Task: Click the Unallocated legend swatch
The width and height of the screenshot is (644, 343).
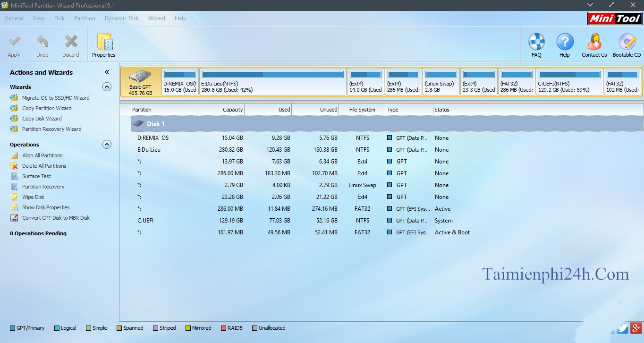Action: tap(254, 328)
